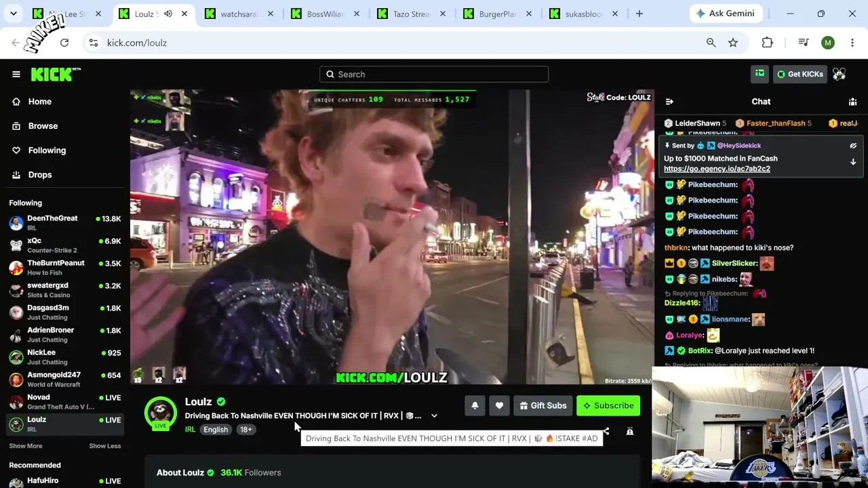Go to the Kick logo homepage

point(56,74)
